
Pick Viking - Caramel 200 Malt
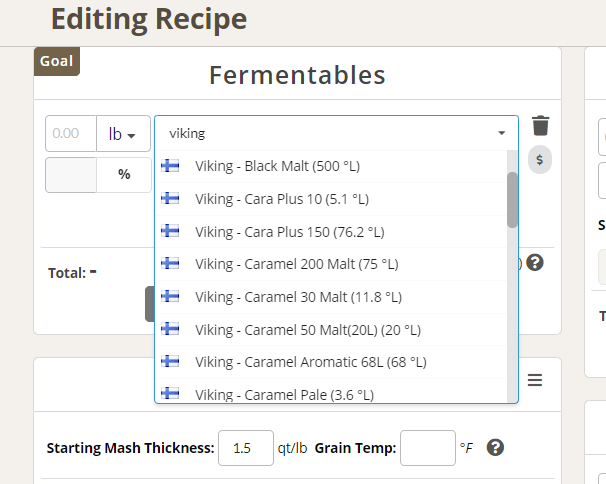click(296, 264)
